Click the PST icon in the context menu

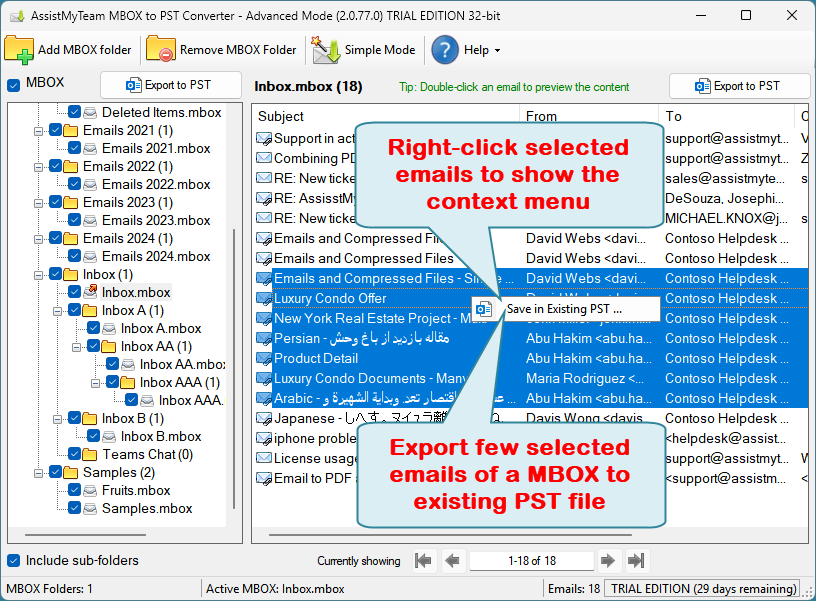pos(485,309)
